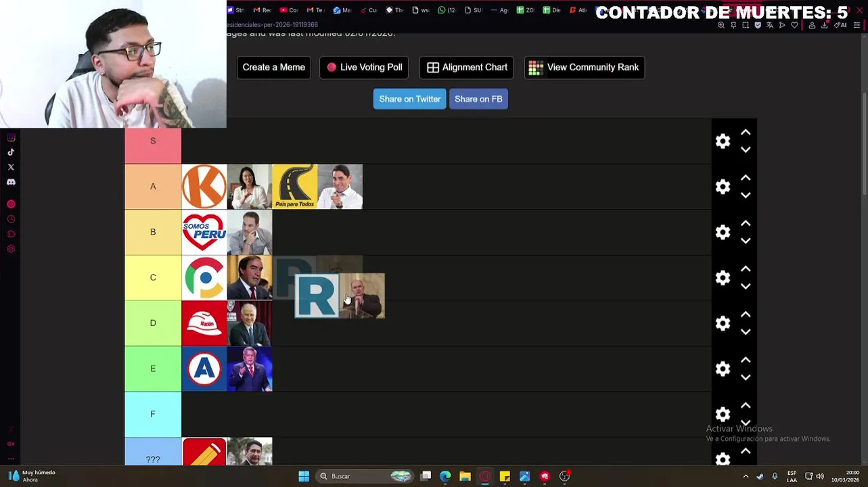Open settings gear for tier S row
Screen dimensions: 868x487
pos(723,141)
